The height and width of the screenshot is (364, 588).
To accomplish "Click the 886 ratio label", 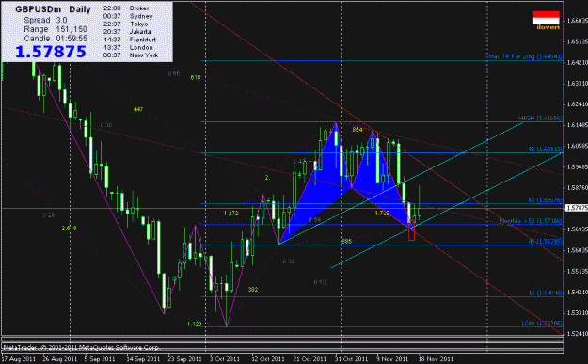I will click(347, 241).
